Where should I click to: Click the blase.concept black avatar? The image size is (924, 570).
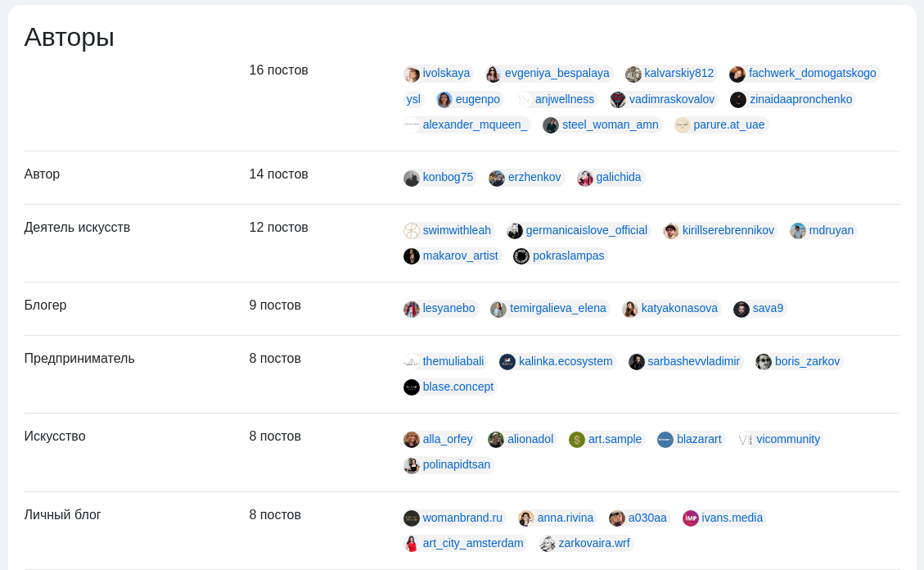[412, 387]
